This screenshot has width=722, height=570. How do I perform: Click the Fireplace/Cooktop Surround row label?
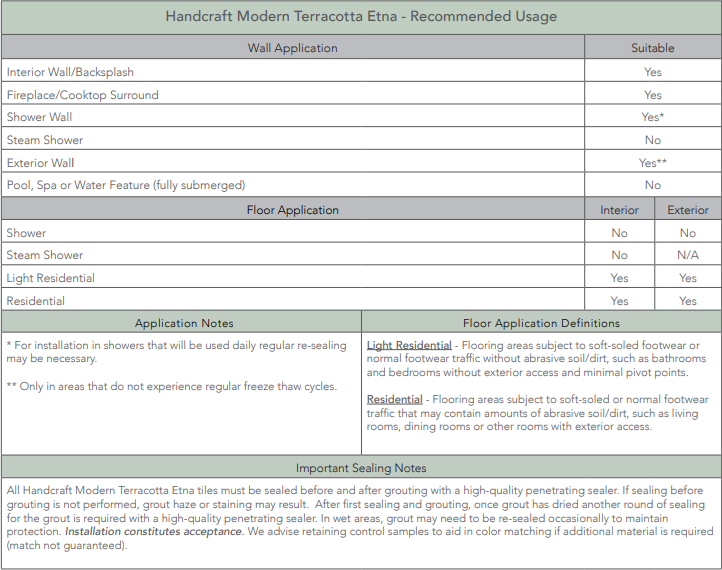[82, 95]
